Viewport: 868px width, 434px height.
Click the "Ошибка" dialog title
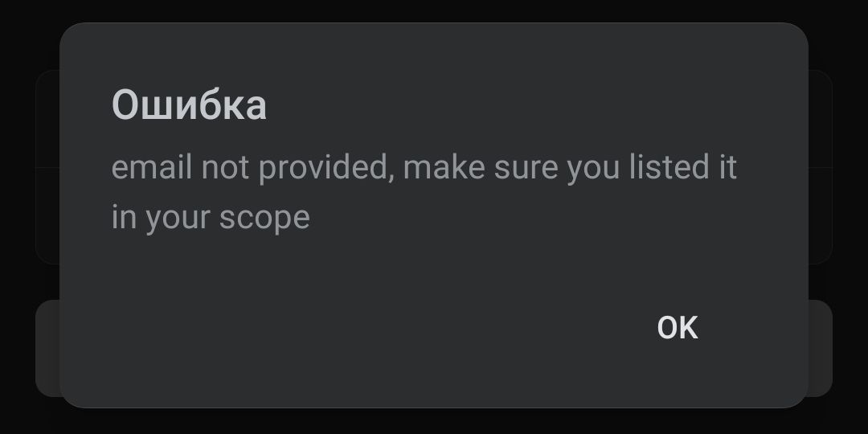[x=189, y=105]
